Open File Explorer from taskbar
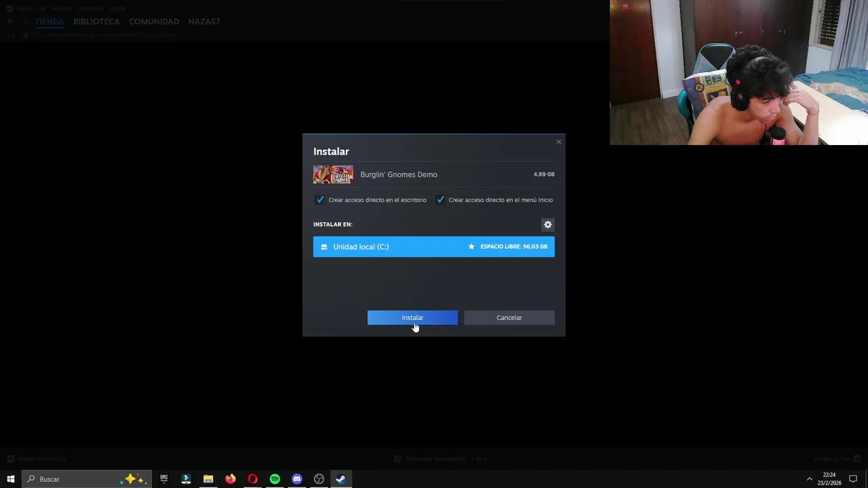 [208, 479]
